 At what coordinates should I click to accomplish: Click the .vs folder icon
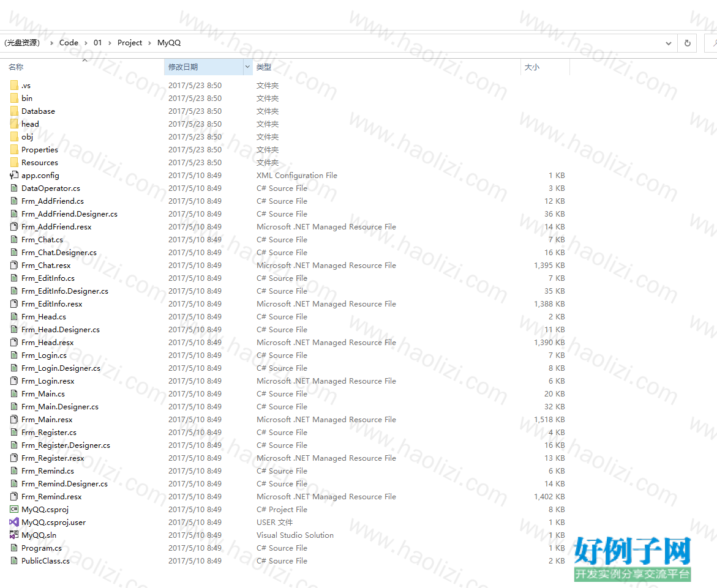click(x=14, y=86)
